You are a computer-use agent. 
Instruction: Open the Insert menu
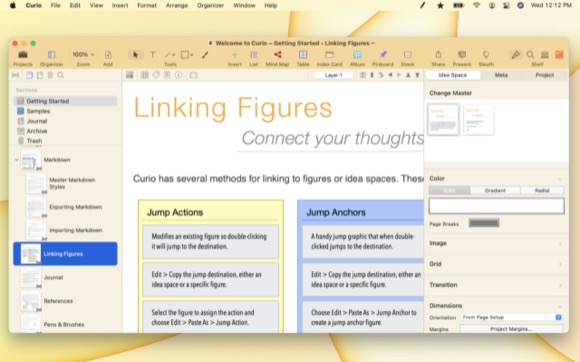point(120,6)
